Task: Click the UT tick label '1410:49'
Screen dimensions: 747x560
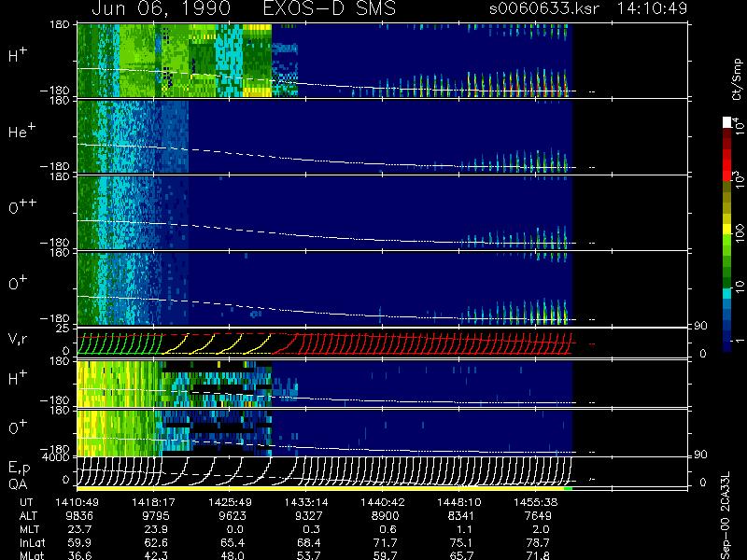Action: tap(78, 502)
